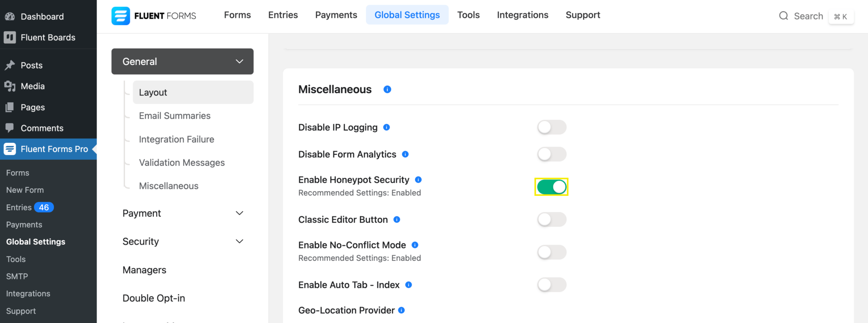Open the info tooltip beside Enable Honeypot Security
The width and height of the screenshot is (868, 323).
(418, 179)
